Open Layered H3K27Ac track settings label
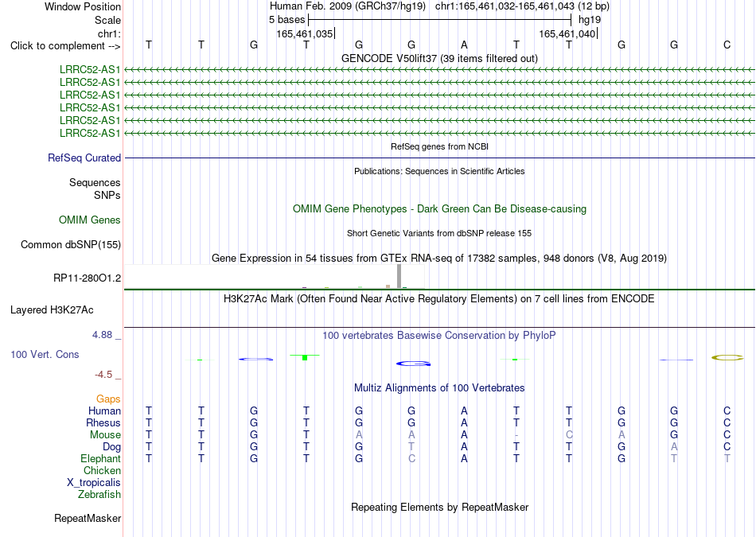This screenshot has height=537, width=756. pyautogui.click(x=52, y=310)
